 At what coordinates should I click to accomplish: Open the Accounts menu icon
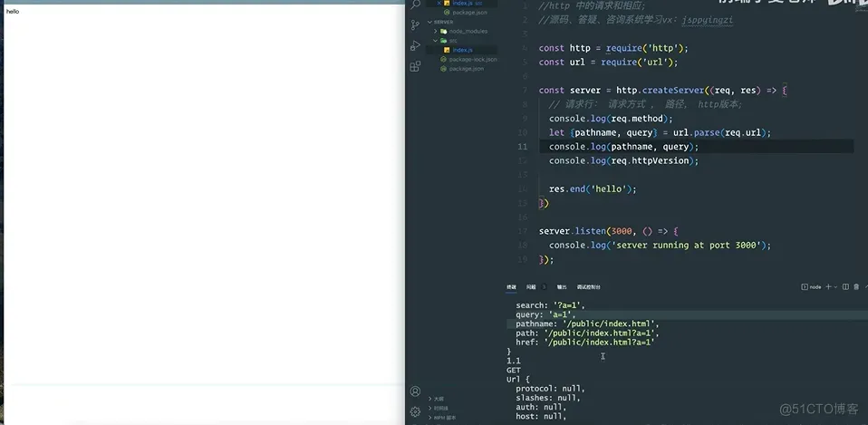coord(415,391)
